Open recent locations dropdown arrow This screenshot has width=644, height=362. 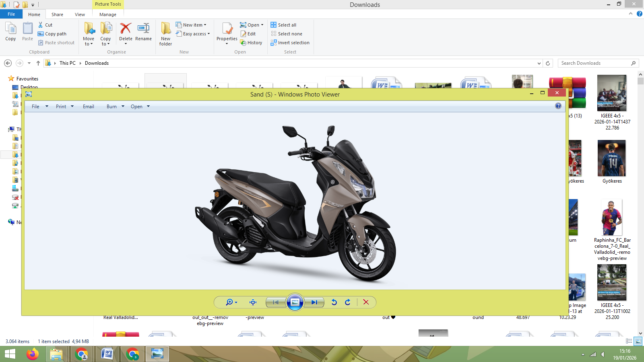[x=29, y=63]
